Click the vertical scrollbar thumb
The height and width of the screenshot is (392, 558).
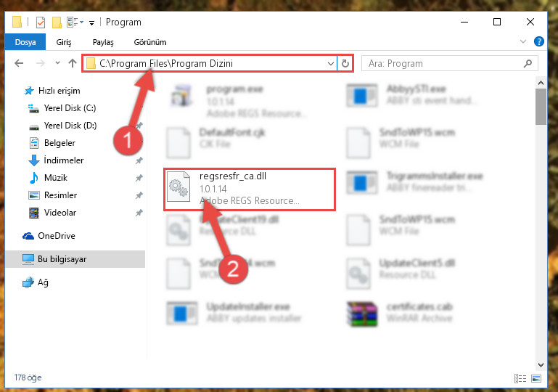[x=541, y=107]
